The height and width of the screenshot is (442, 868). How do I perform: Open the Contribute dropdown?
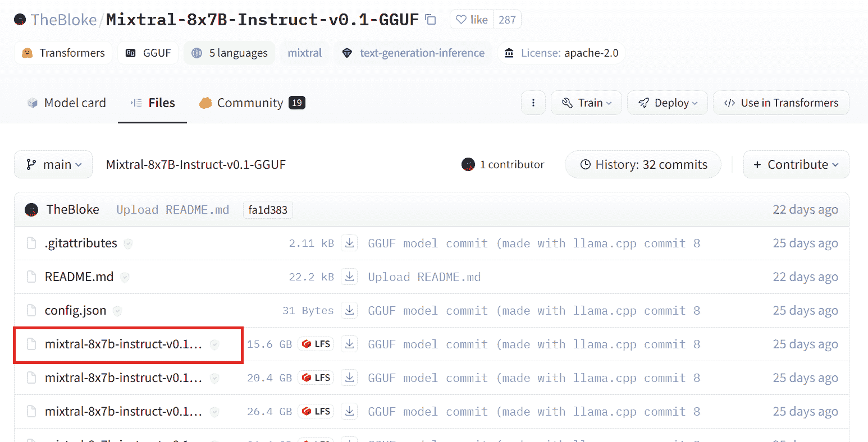tap(796, 164)
